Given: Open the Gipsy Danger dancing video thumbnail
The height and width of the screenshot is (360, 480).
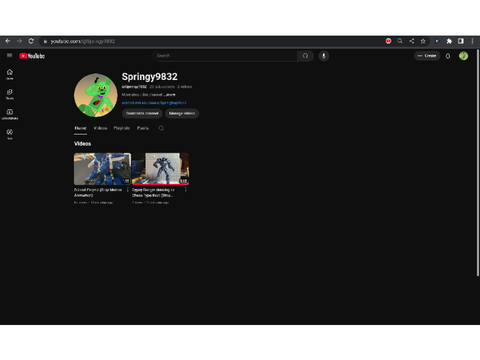Looking at the screenshot, I should point(160,169).
